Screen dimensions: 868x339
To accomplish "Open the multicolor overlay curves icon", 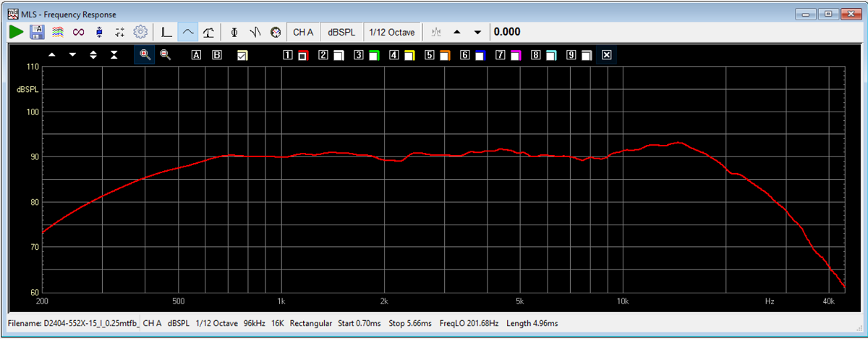I will [58, 32].
